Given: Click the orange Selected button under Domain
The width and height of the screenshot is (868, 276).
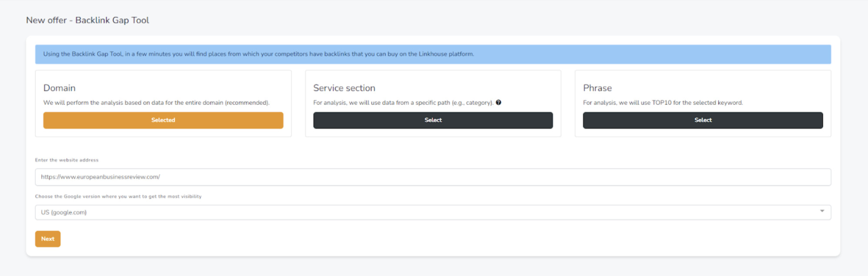Looking at the screenshot, I should tap(163, 120).
